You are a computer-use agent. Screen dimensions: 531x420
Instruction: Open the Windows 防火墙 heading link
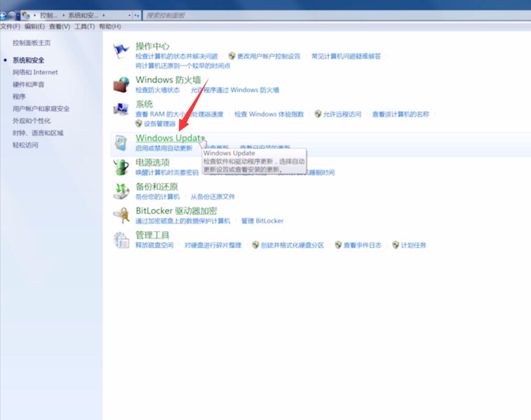pyautogui.click(x=168, y=80)
